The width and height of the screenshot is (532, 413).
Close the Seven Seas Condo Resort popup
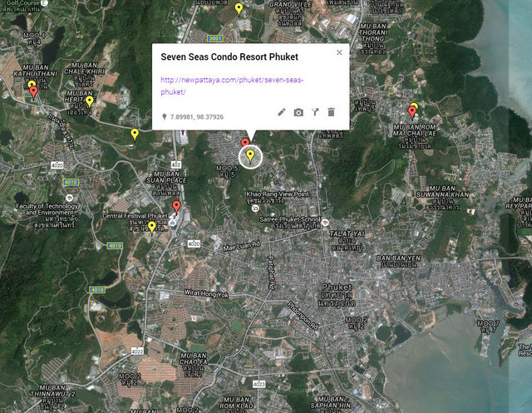(x=339, y=52)
